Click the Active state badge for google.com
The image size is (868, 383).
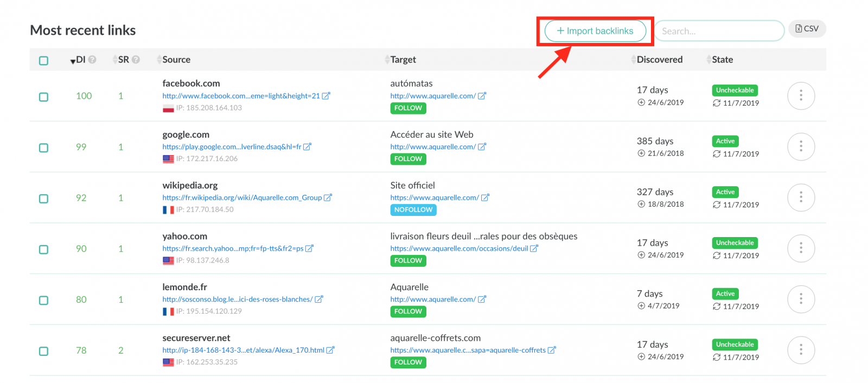tap(725, 141)
